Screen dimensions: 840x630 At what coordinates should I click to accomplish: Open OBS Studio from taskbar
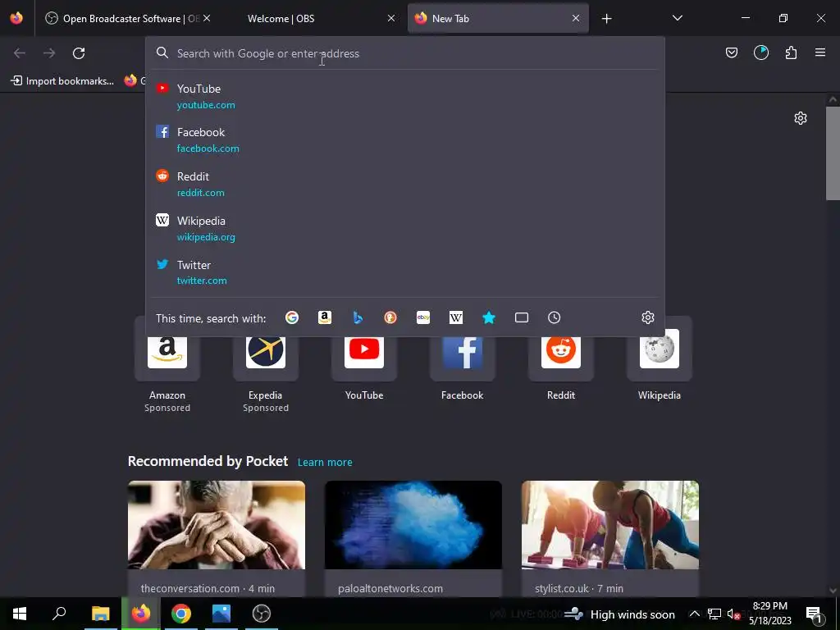click(x=262, y=614)
